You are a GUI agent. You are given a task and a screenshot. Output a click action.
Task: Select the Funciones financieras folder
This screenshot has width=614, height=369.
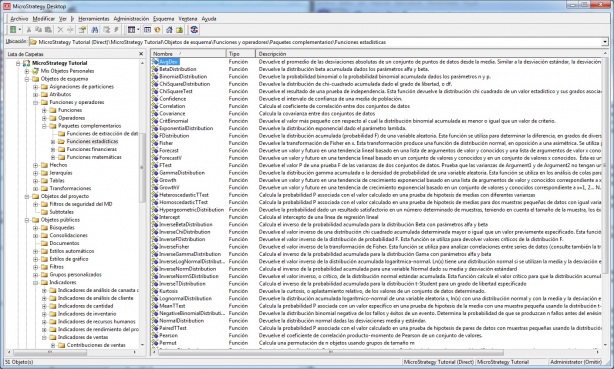92,149
